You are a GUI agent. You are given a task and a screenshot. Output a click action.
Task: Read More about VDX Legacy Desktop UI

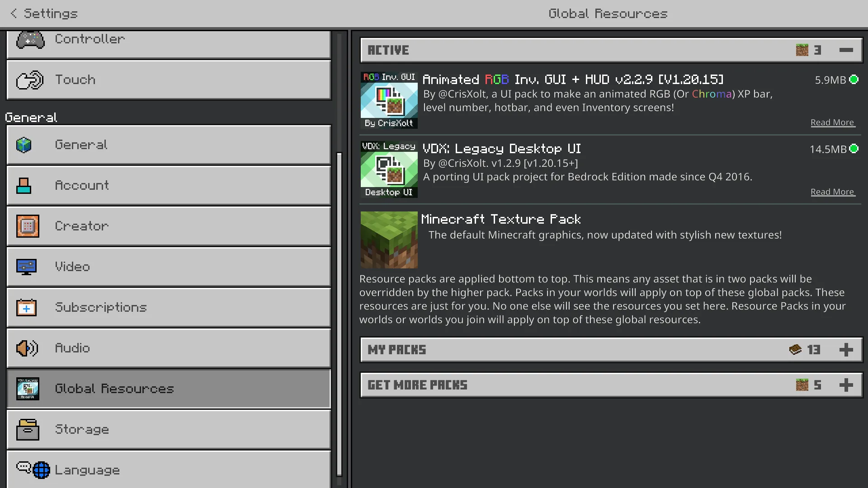[x=833, y=192]
